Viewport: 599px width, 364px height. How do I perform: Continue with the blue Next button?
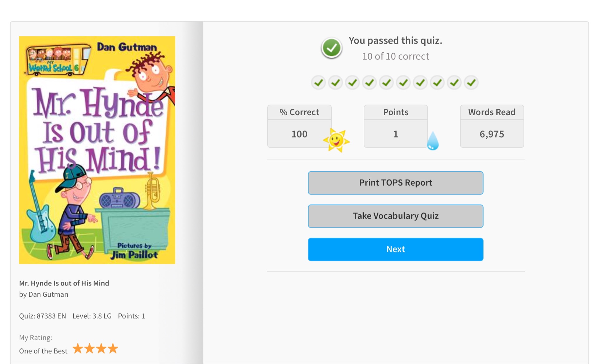pos(395,249)
